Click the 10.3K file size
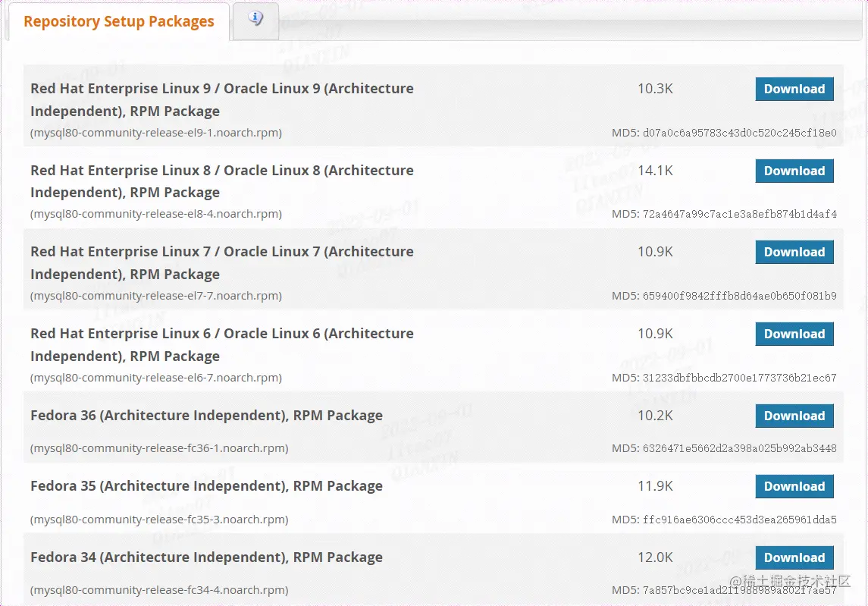Image resolution: width=868 pixels, height=606 pixels. click(x=656, y=89)
